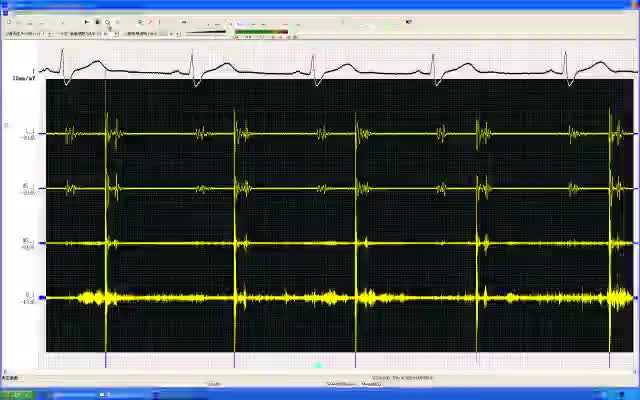Select the third channel label on the left
Viewport: 640px width, 400px height.
(x=29, y=243)
